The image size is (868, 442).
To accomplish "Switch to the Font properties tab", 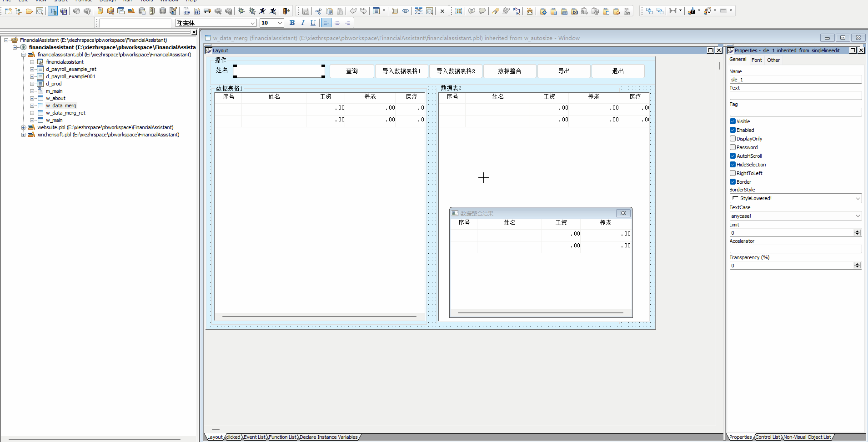I will click(x=757, y=60).
